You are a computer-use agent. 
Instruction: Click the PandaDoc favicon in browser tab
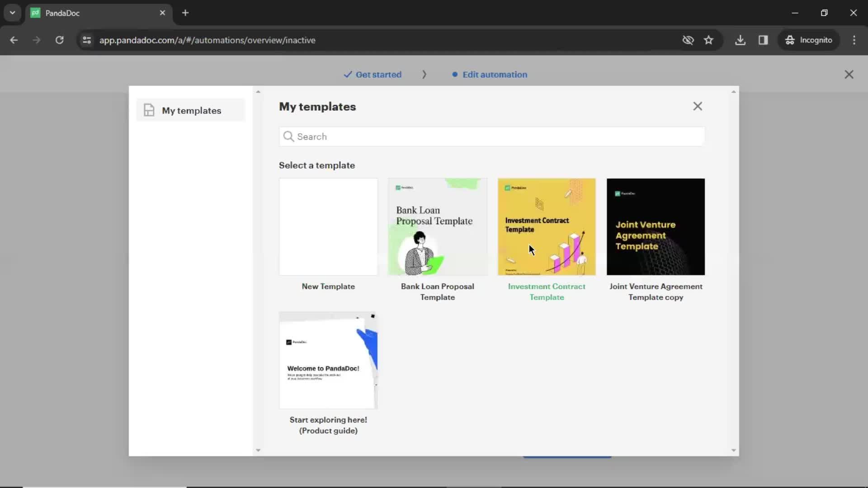(36, 13)
